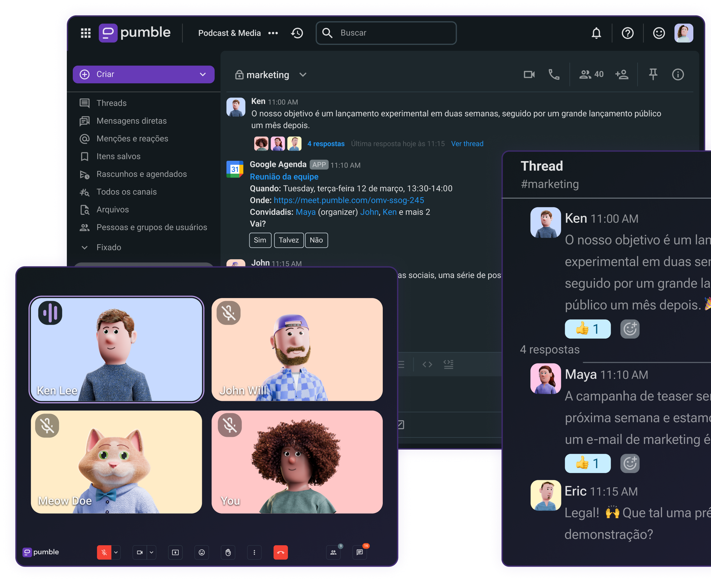Open Reunião da equipe event
The width and height of the screenshot is (711, 588).
284,177
